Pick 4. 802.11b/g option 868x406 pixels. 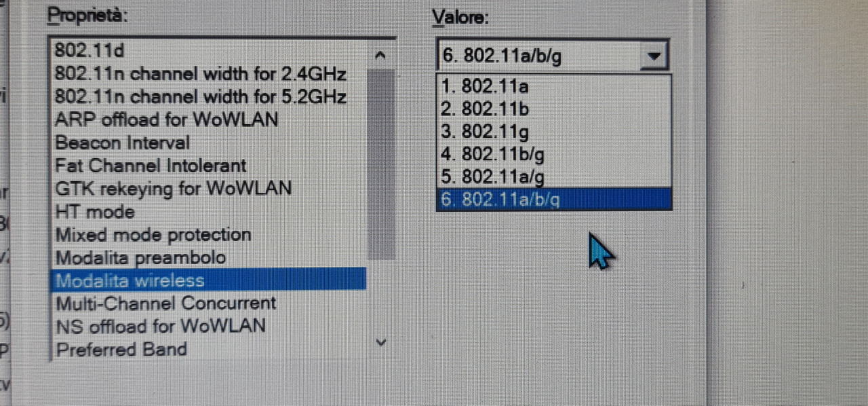[554, 155]
